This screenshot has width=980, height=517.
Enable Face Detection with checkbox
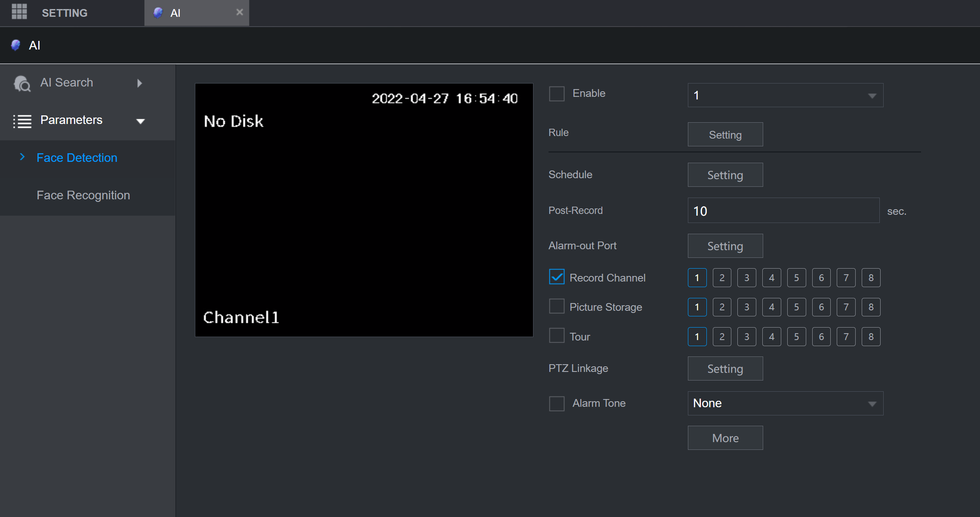556,93
